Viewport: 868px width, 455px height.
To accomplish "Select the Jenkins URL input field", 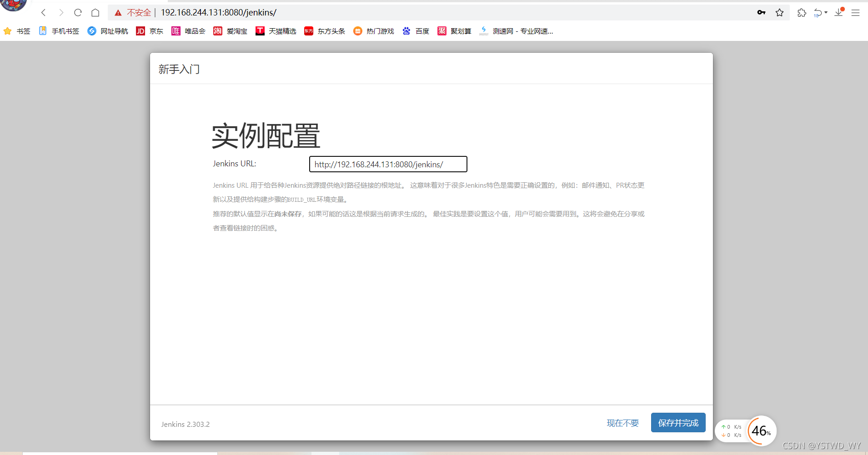I will tap(387, 164).
